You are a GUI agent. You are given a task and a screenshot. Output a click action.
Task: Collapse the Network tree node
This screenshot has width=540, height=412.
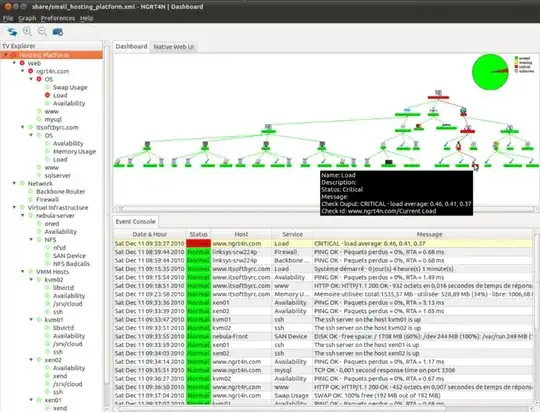(14, 183)
